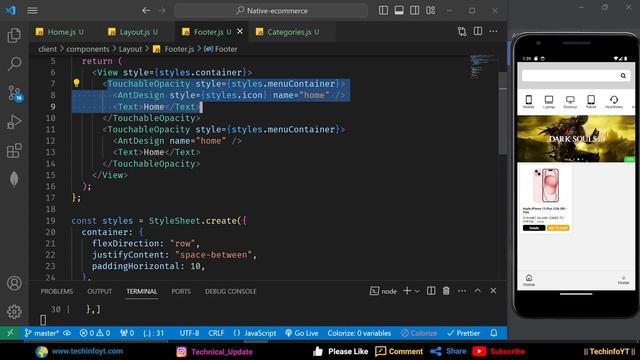Split the editor to the right
Image resolution: width=640 pixels, height=360 pixels.
[478, 31]
